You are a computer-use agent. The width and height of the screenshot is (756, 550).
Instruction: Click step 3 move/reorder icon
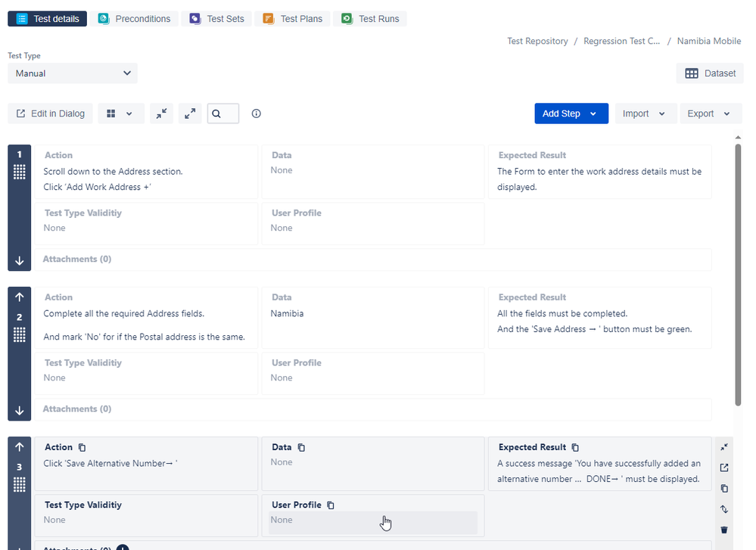[x=724, y=509]
